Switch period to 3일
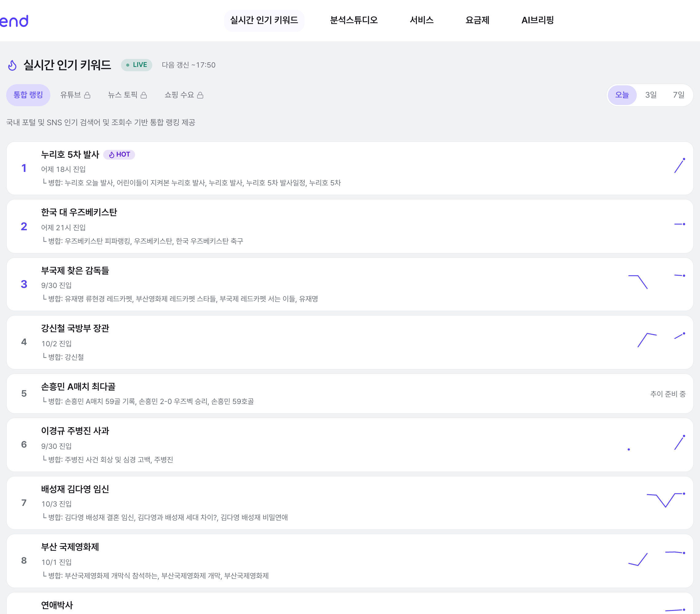The width and height of the screenshot is (700, 614). [x=651, y=95]
